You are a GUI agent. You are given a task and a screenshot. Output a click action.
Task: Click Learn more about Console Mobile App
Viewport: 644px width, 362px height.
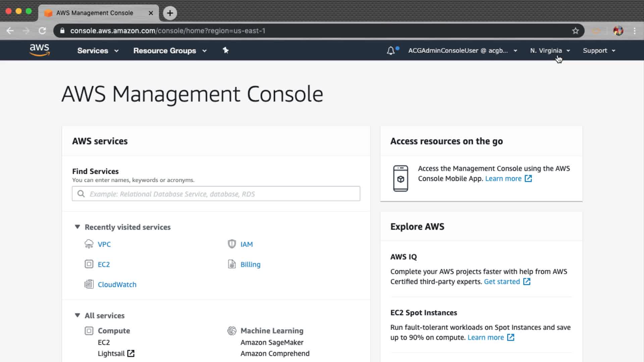503,179
